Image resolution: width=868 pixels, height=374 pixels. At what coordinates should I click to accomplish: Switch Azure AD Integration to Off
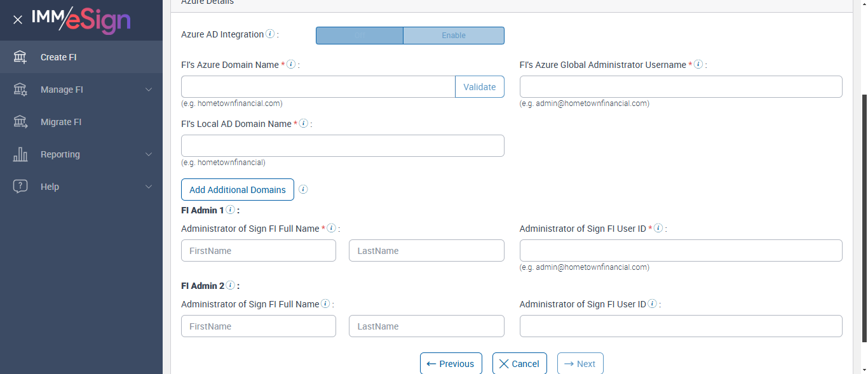tap(359, 36)
